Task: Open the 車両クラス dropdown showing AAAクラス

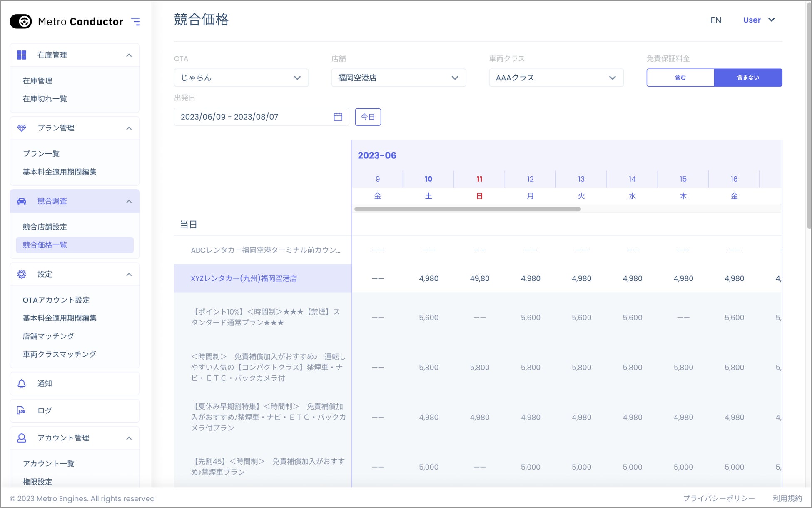Action: [556, 78]
